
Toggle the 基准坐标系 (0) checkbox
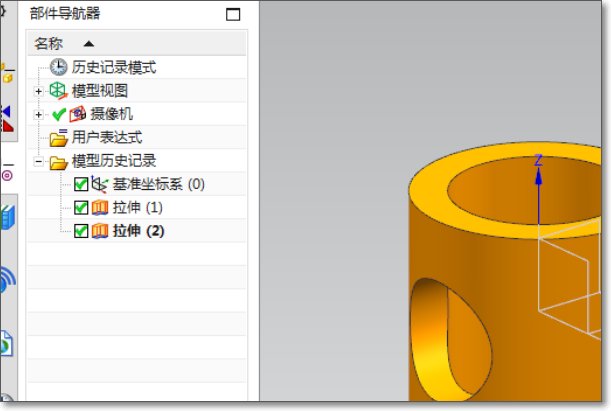tap(81, 184)
